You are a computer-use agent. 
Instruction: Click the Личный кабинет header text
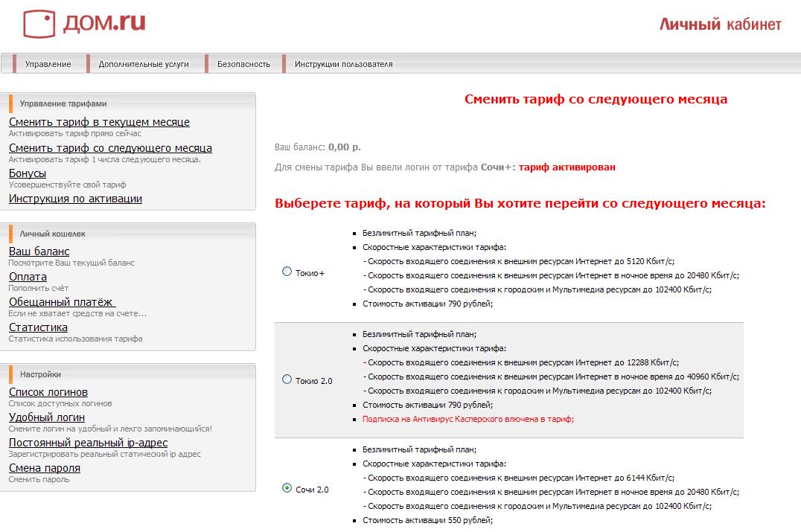click(x=721, y=24)
